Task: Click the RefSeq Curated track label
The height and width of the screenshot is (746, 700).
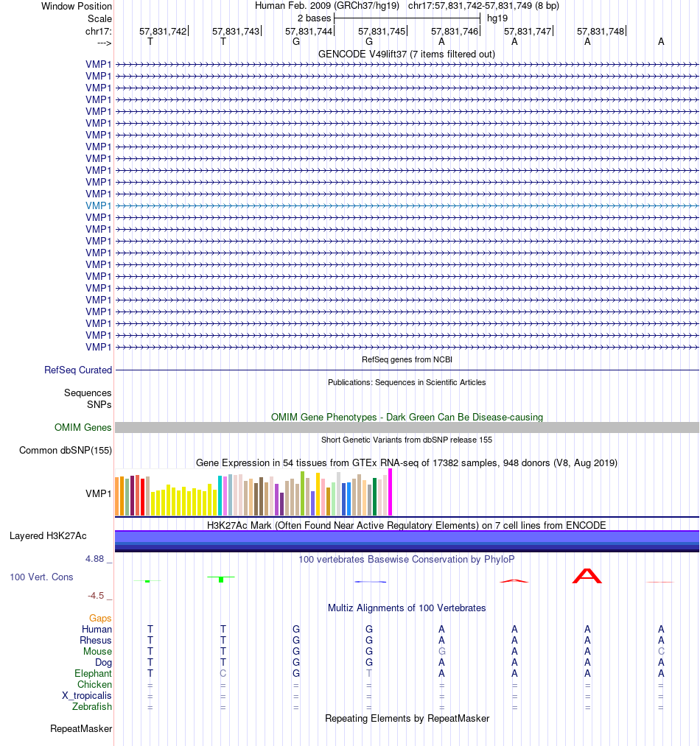Action: 78,370
